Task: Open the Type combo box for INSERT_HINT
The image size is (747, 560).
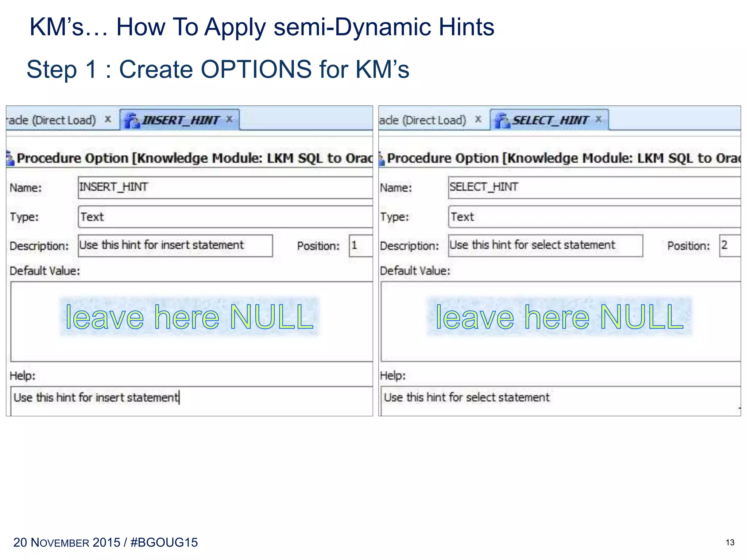Action: 225,217
